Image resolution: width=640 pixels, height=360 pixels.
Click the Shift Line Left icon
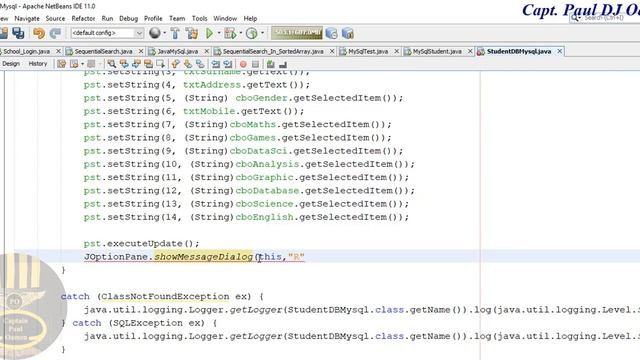(216, 64)
